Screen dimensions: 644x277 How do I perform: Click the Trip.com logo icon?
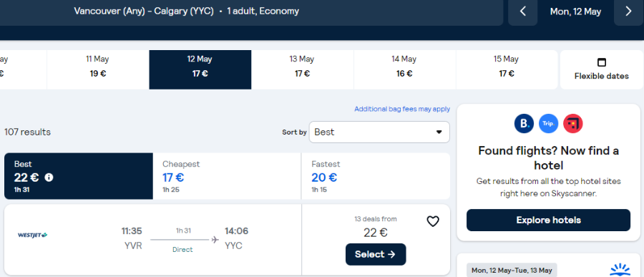pos(548,124)
